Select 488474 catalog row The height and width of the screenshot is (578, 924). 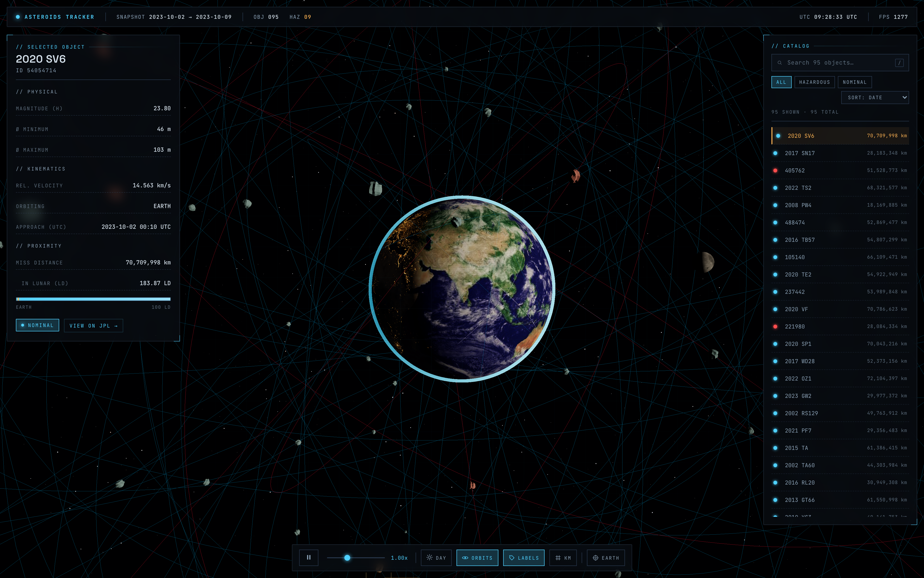coord(840,223)
